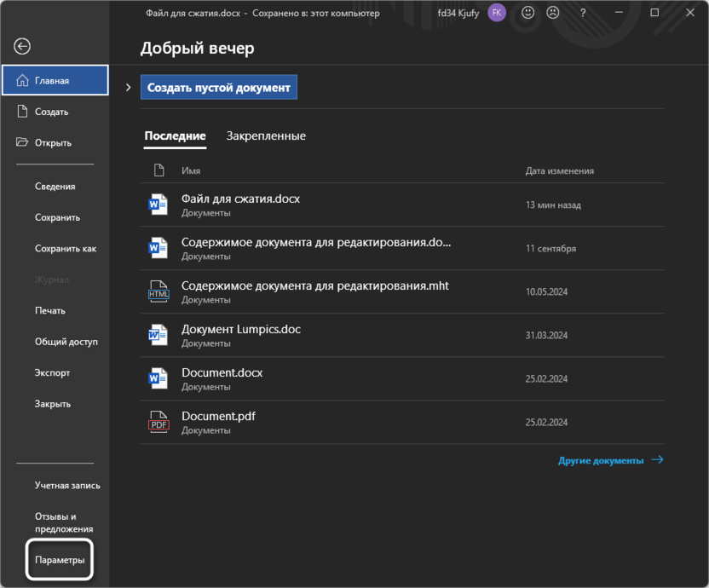Click the PDF icon beside Document.pdf

click(159, 422)
